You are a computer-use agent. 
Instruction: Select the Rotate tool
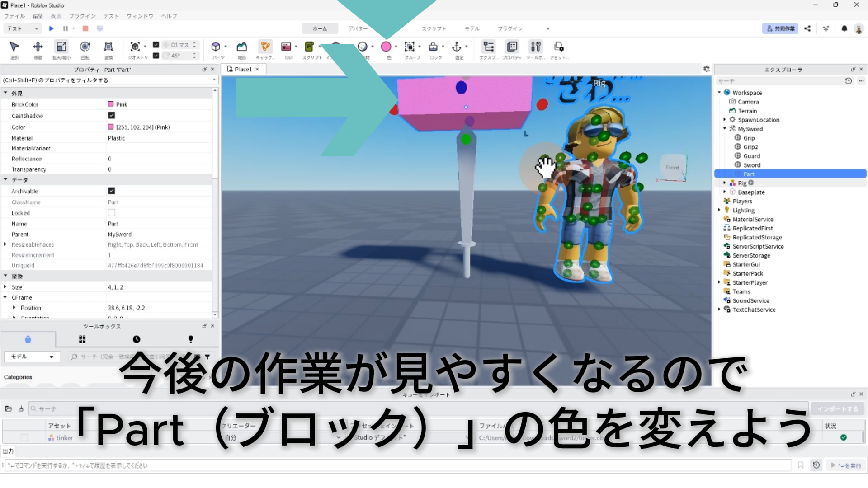coord(85,47)
